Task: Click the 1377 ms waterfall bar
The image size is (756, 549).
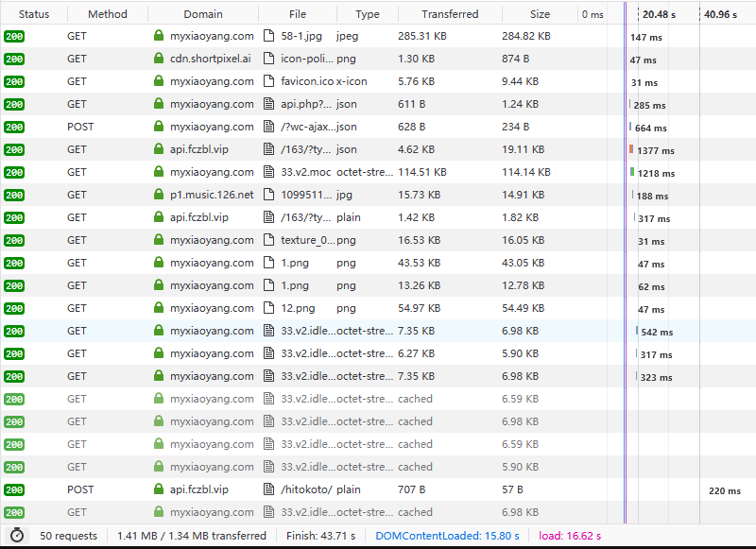Action: pos(631,149)
